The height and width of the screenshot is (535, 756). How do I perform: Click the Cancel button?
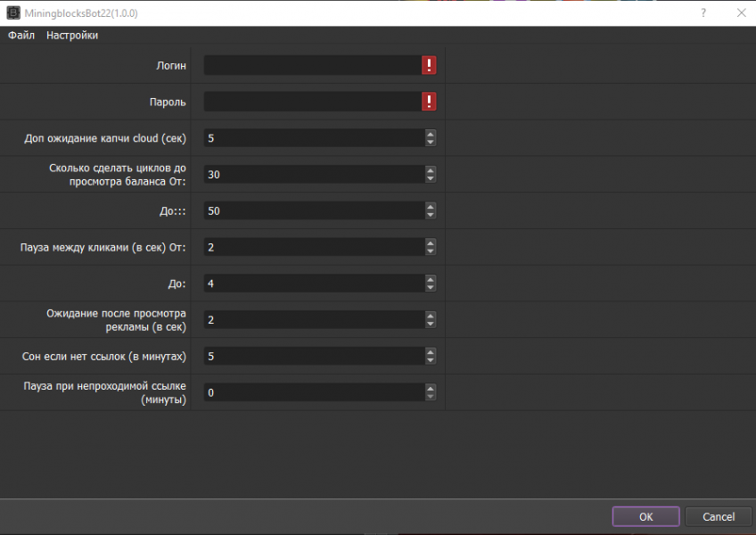coord(719,516)
